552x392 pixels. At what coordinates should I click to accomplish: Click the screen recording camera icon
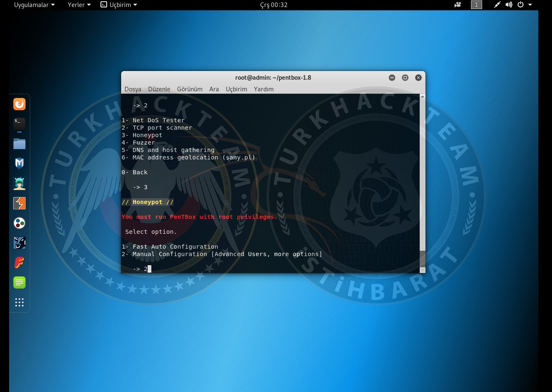(x=458, y=5)
